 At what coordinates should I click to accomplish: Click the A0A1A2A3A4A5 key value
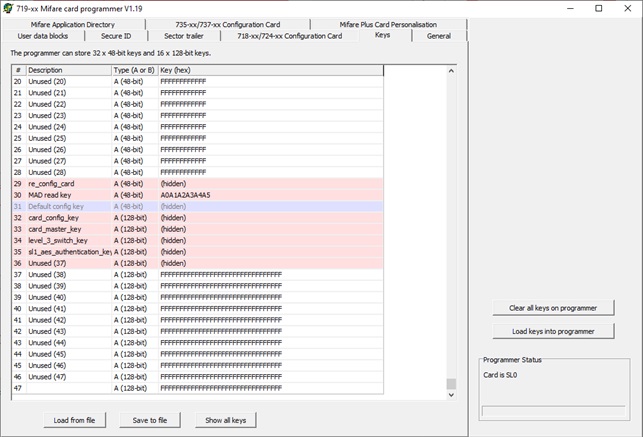click(x=185, y=195)
